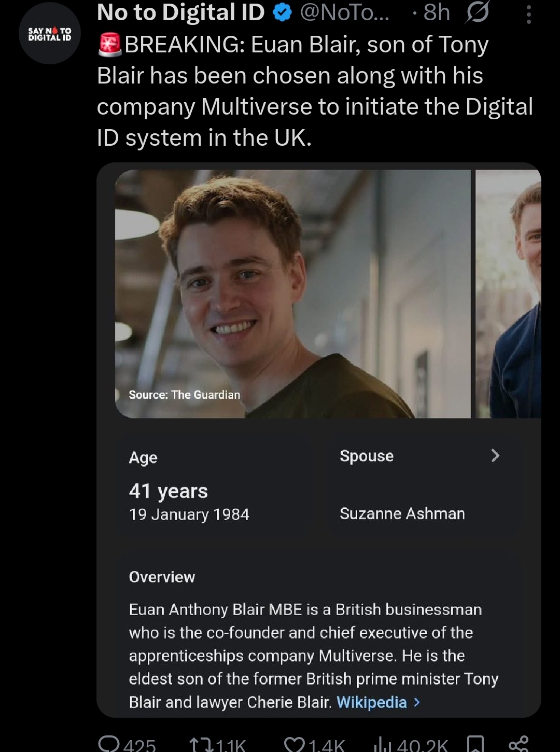Select spouse name Suzanne Ashman
This screenshot has width=560, height=752.
[402, 513]
